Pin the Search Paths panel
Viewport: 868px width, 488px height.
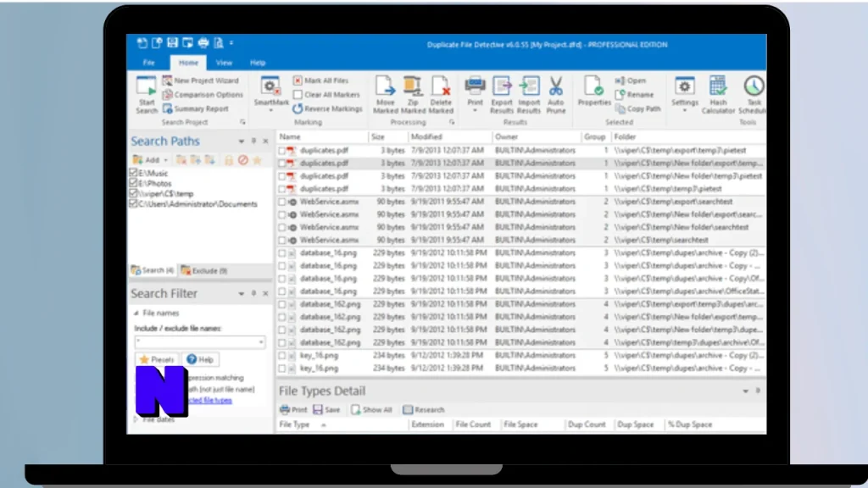(x=253, y=141)
